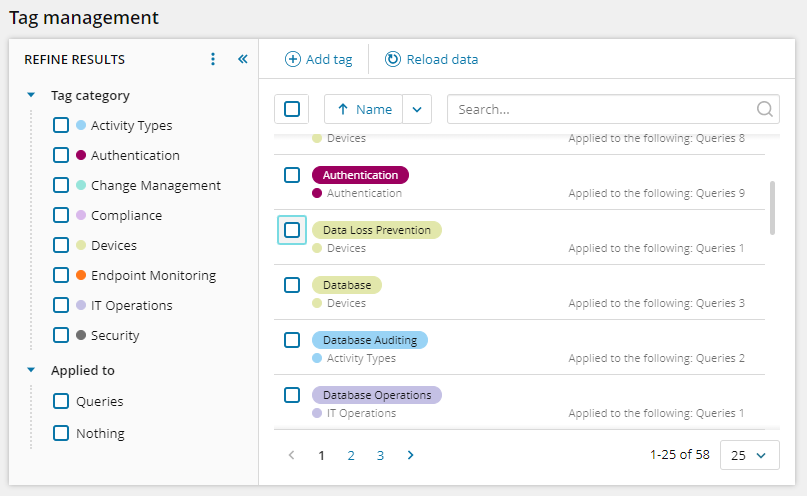Image resolution: width=807 pixels, height=496 pixels.
Task: Collapse the Refine Results panel
Action: point(243,59)
